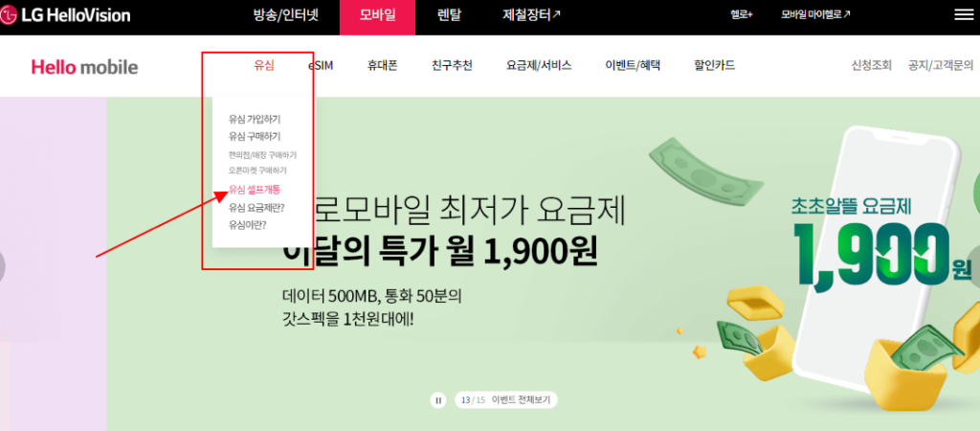980x431 pixels.
Task: Click the Hello mobile logo
Action: coord(84,67)
